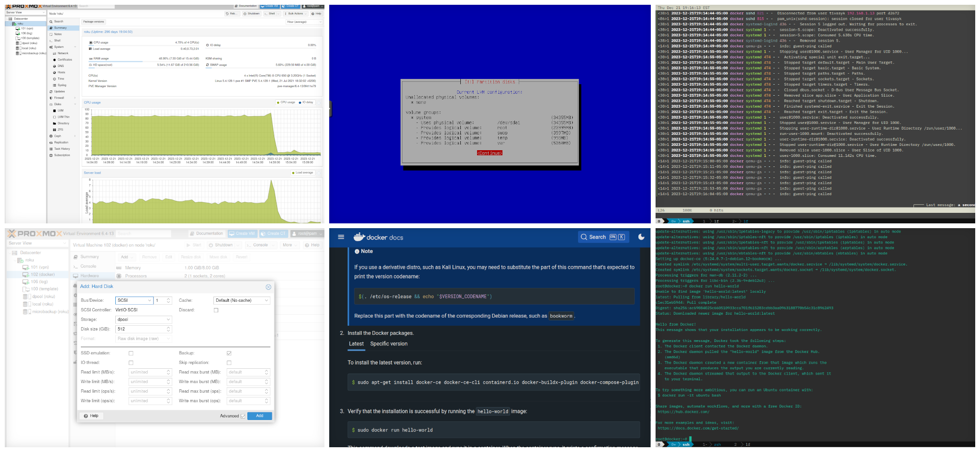Uncheck the Backup checkbox

229,353
